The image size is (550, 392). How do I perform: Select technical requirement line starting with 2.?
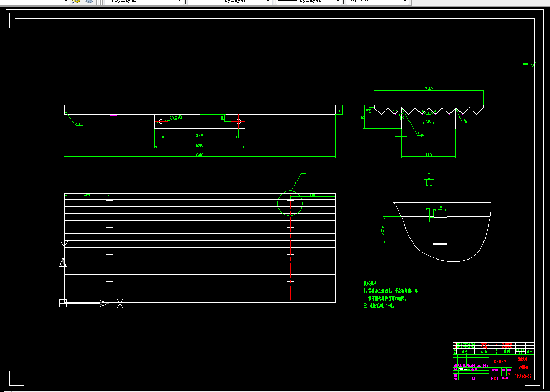(x=380, y=306)
